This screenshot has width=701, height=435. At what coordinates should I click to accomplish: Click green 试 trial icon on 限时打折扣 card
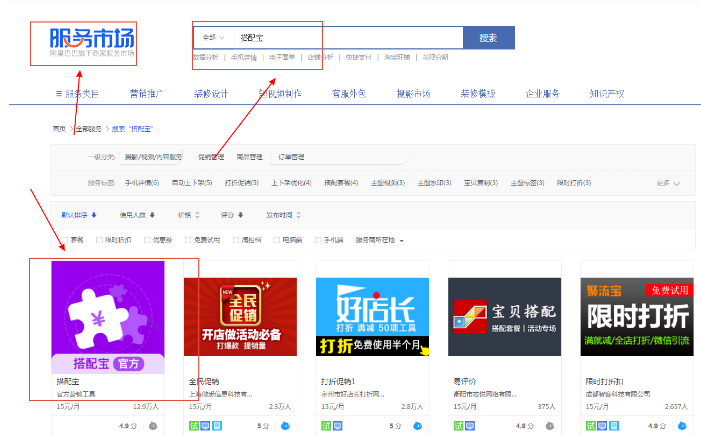coord(591,426)
